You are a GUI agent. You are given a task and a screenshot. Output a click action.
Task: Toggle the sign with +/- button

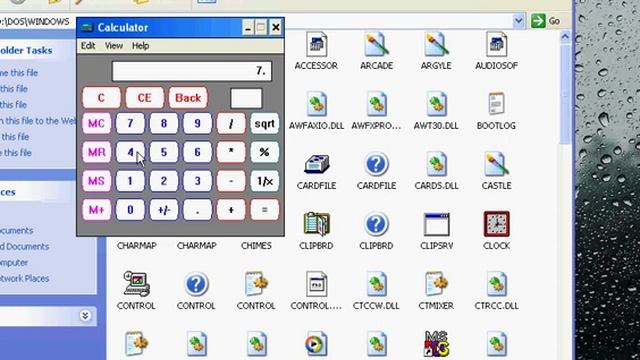(x=164, y=210)
